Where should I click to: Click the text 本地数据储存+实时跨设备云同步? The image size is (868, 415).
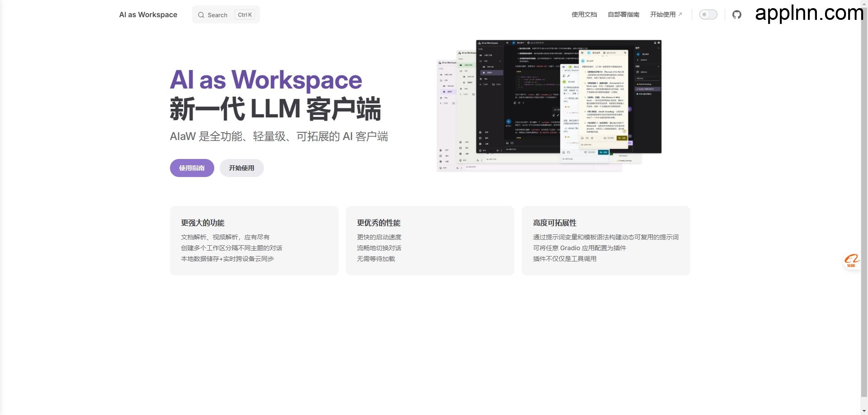tap(227, 259)
